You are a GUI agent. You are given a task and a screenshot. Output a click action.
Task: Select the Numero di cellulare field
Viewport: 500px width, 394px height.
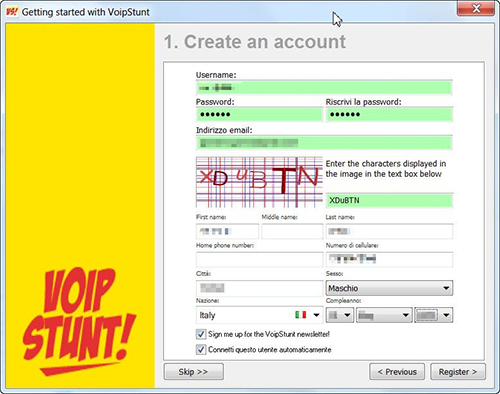click(389, 259)
